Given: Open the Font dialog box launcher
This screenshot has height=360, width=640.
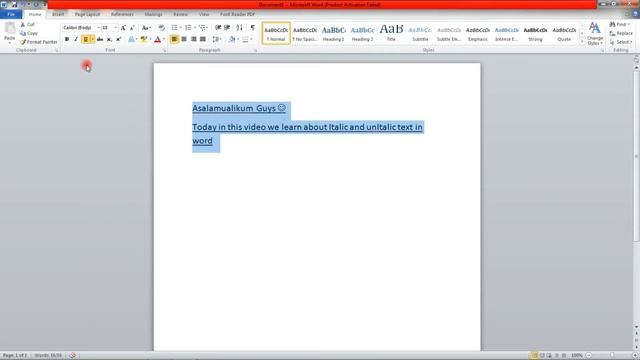Looking at the screenshot, I should coord(165,50).
